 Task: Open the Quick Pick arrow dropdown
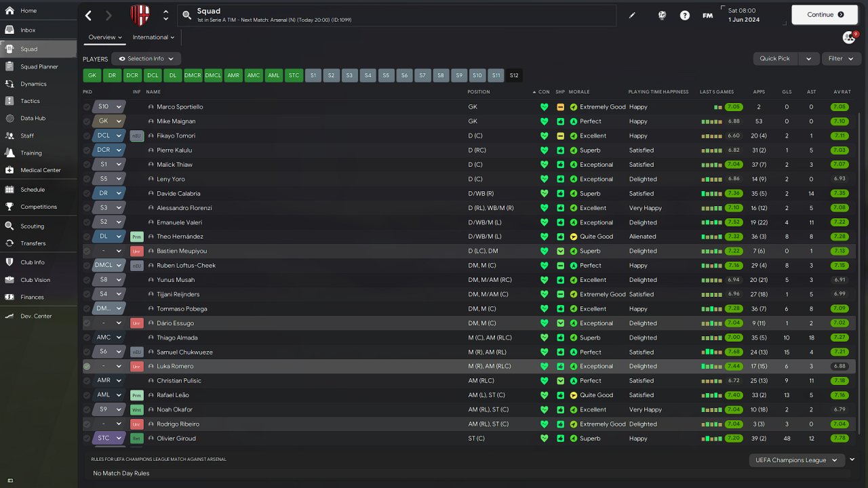pos(808,59)
